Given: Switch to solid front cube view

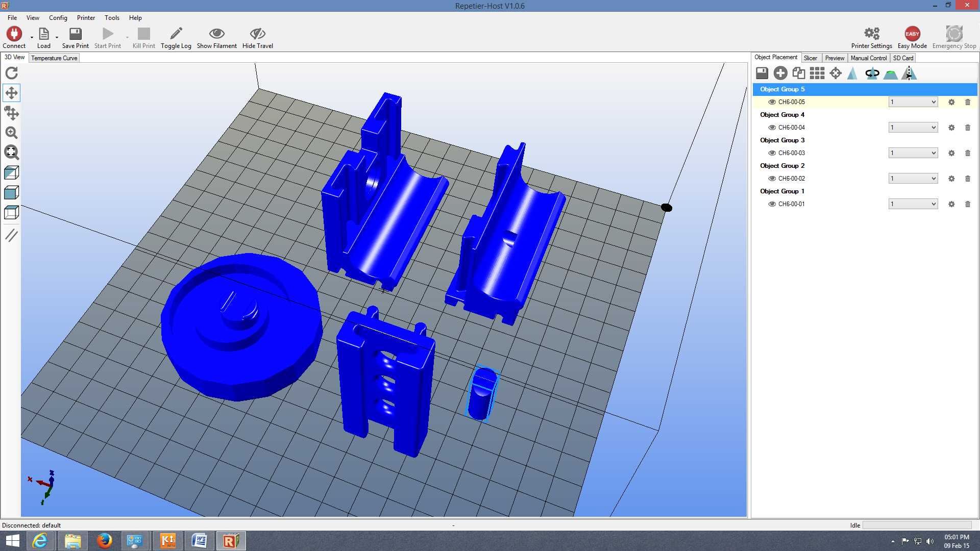Looking at the screenshot, I should pyautogui.click(x=11, y=192).
